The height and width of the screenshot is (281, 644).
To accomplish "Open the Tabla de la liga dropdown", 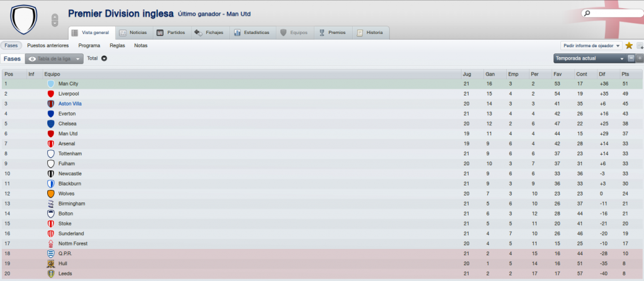I will point(54,58).
